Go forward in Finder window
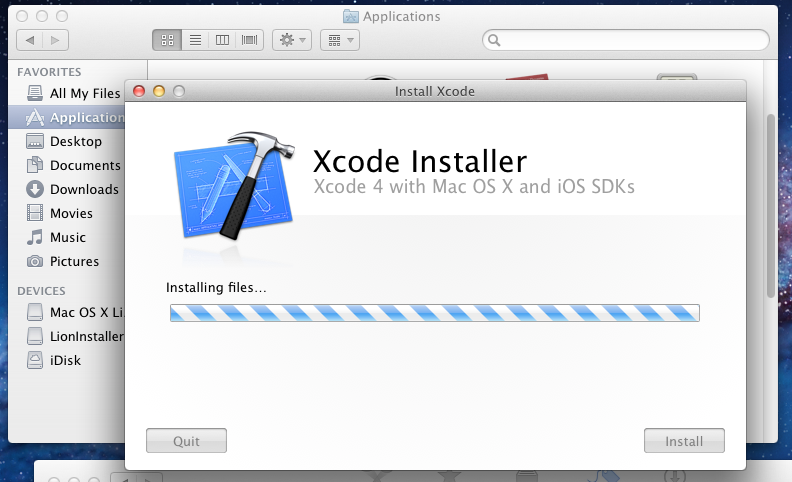Image resolution: width=792 pixels, height=482 pixels. click(56, 40)
